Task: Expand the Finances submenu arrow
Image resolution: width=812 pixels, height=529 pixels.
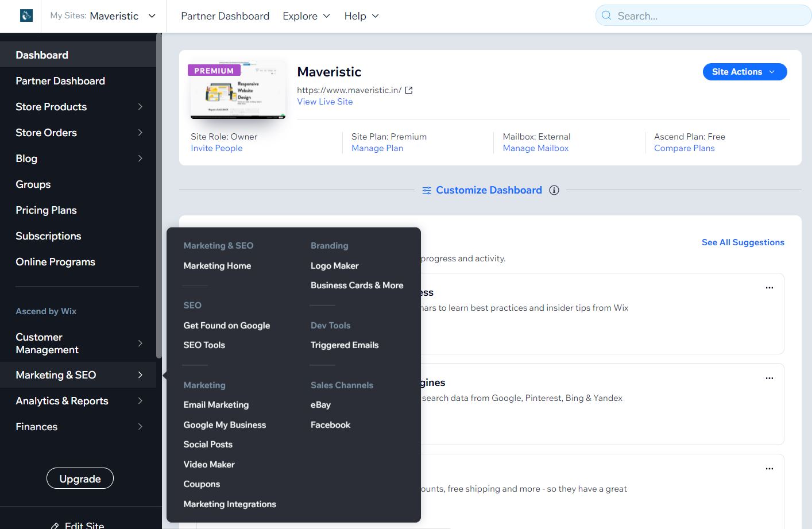Action: [x=140, y=427]
